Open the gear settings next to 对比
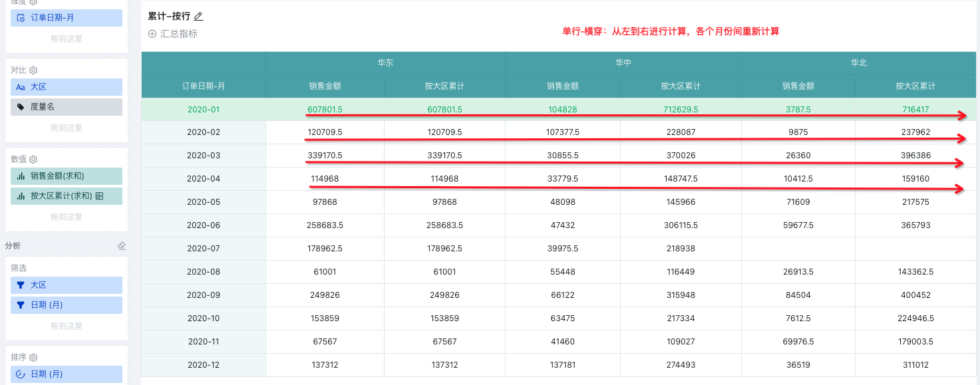980x385 pixels. click(x=33, y=70)
